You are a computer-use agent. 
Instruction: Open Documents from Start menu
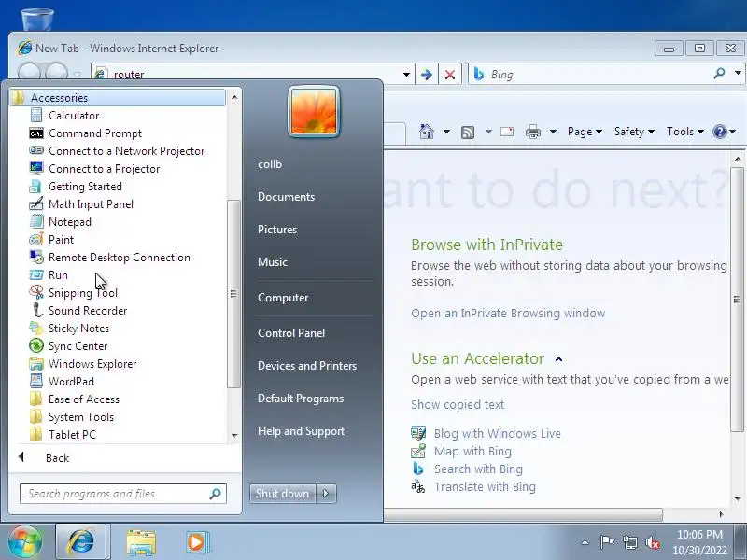(x=286, y=197)
